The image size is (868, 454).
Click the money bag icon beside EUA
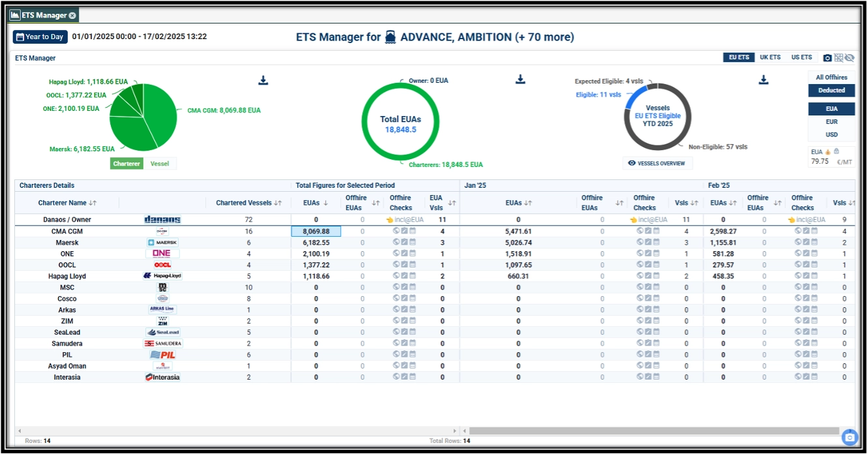(x=828, y=151)
